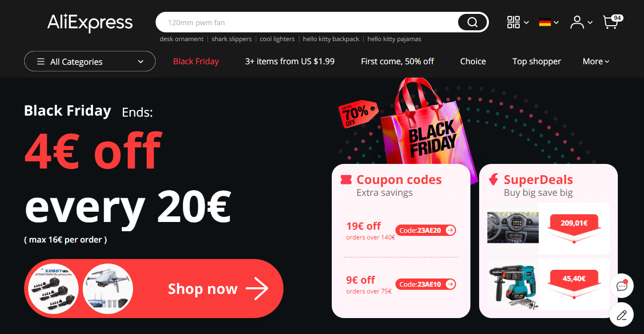The image size is (644, 334).
Task: Click the user account profile icon
Action: [x=577, y=22]
